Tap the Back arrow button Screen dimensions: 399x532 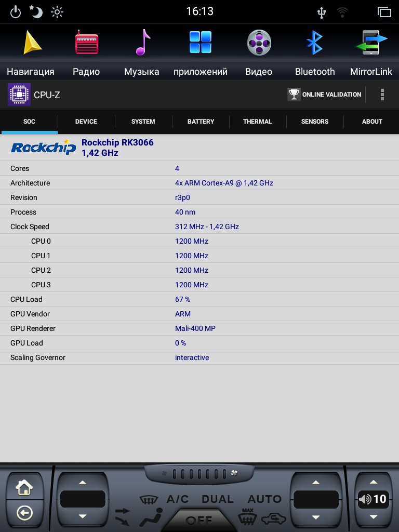[x=24, y=513]
